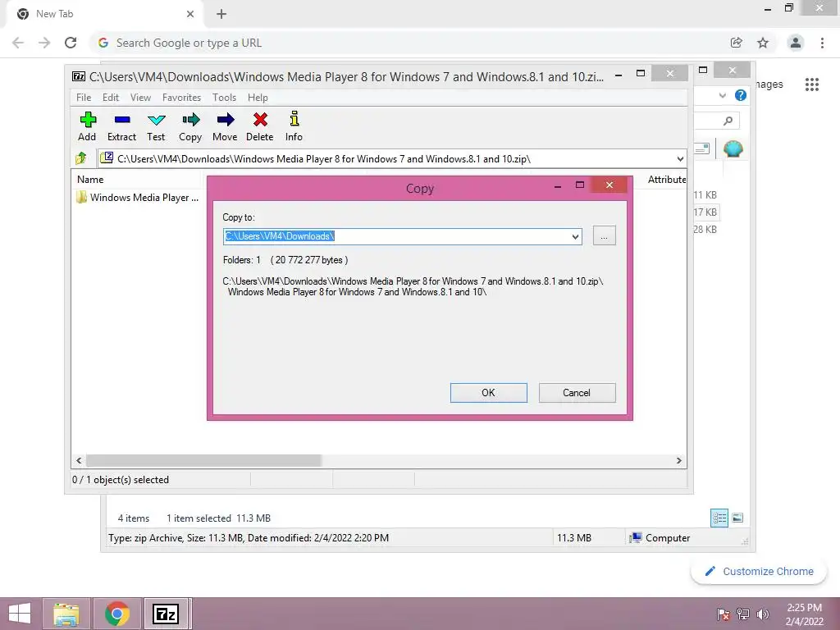Open the Favorites menu
The width and height of the screenshot is (840, 630).
(181, 98)
